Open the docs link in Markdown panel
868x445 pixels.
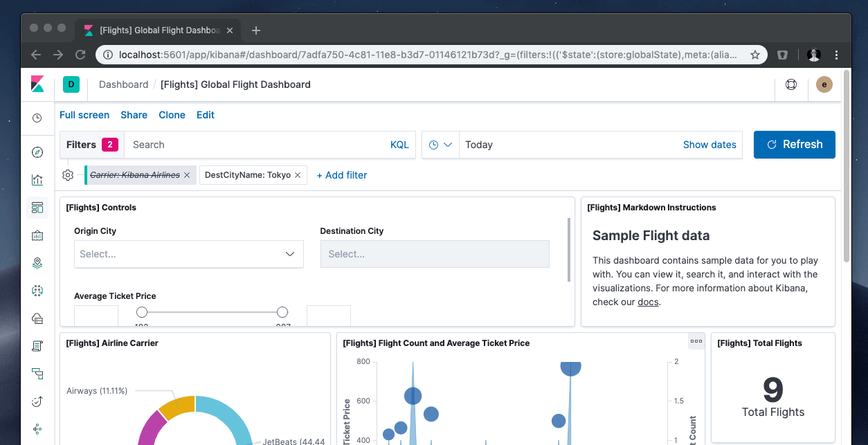[x=648, y=302]
